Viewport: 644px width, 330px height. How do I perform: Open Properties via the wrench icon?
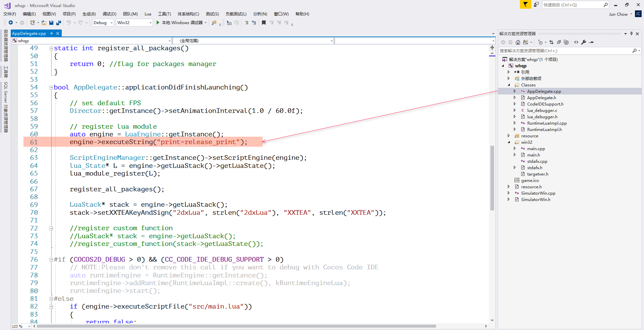point(584,42)
